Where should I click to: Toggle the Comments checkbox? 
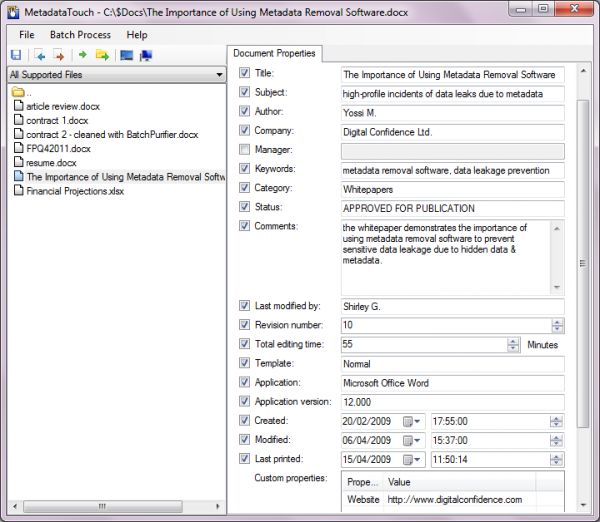(x=245, y=226)
